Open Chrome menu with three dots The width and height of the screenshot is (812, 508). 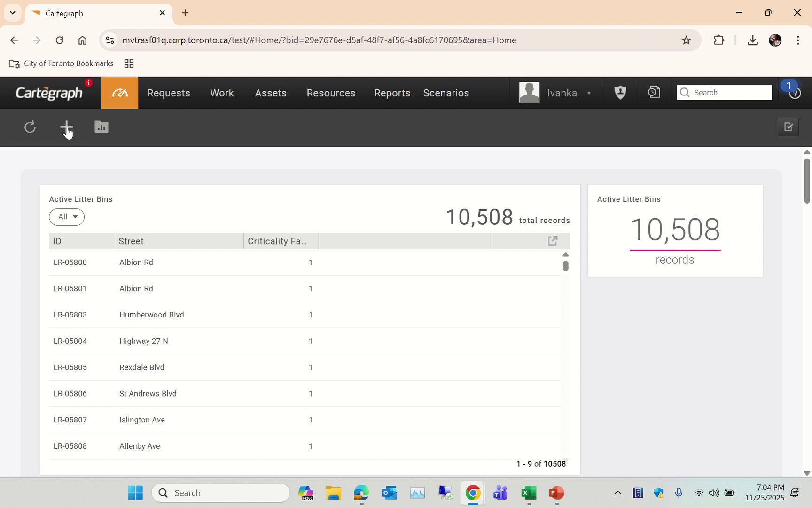pos(798,40)
